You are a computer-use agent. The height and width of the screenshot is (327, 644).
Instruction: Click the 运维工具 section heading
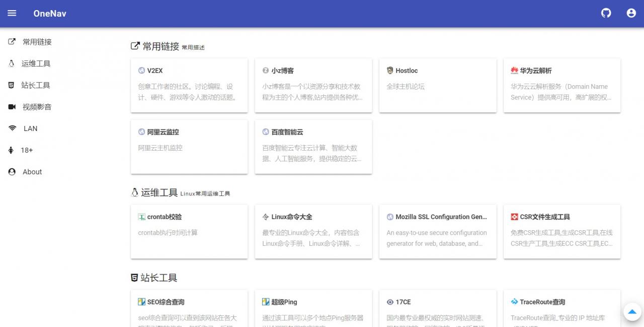[159, 192]
